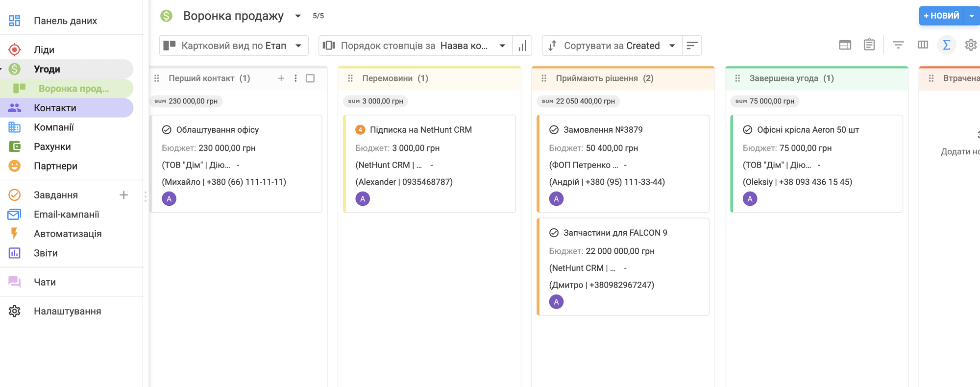Select all cards checkbox in Перший контакт
The height and width of the screenshot is (387, 980).
point(310,78)
